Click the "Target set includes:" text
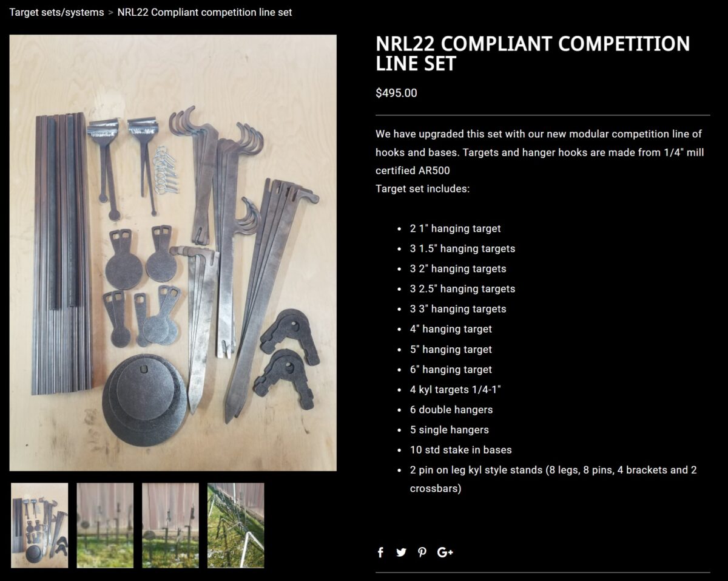728x581 pixels. pos(422,189)
